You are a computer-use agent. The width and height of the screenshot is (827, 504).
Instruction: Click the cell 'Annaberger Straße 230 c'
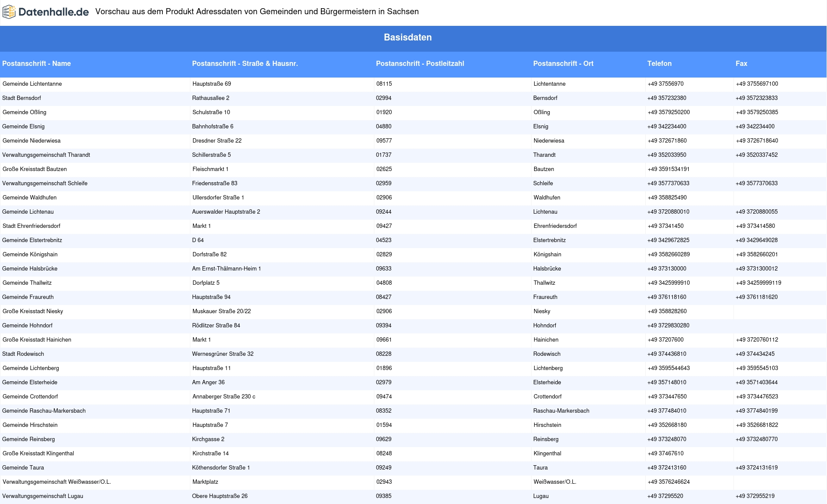224,397
